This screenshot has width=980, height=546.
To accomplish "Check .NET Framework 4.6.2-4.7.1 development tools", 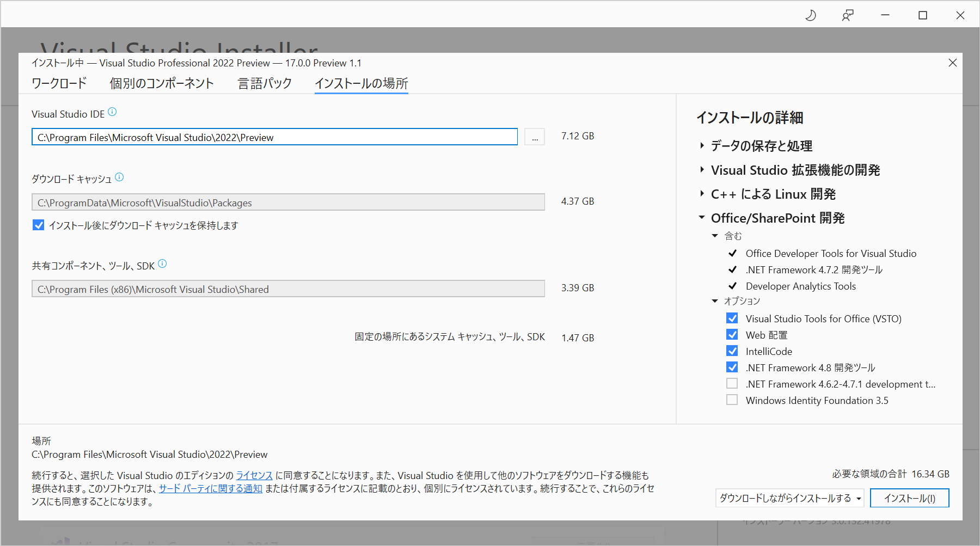I will (x=732, y=384).
